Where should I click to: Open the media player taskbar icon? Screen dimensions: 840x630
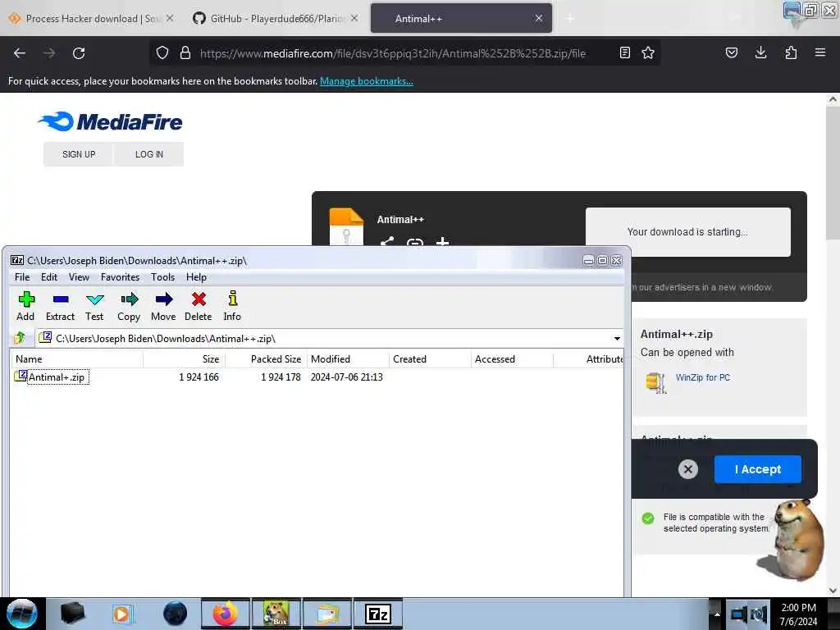click(122, 614)
